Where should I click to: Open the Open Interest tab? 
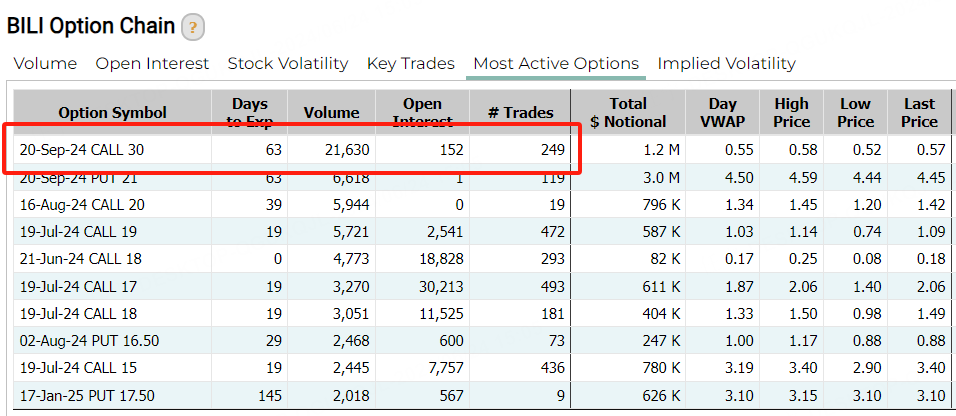152,64
